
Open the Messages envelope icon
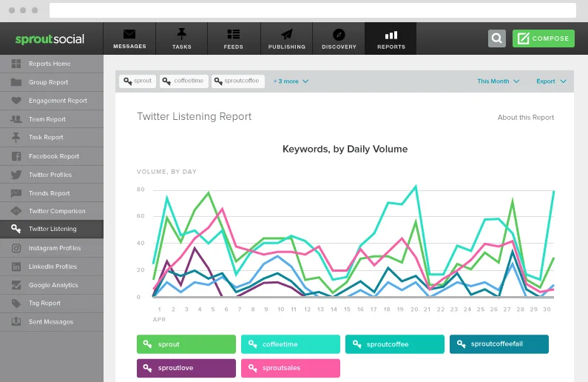point(129,34)
